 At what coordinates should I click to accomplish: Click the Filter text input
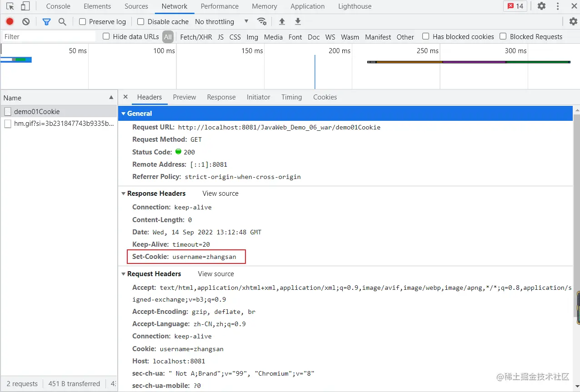[49, 36]
